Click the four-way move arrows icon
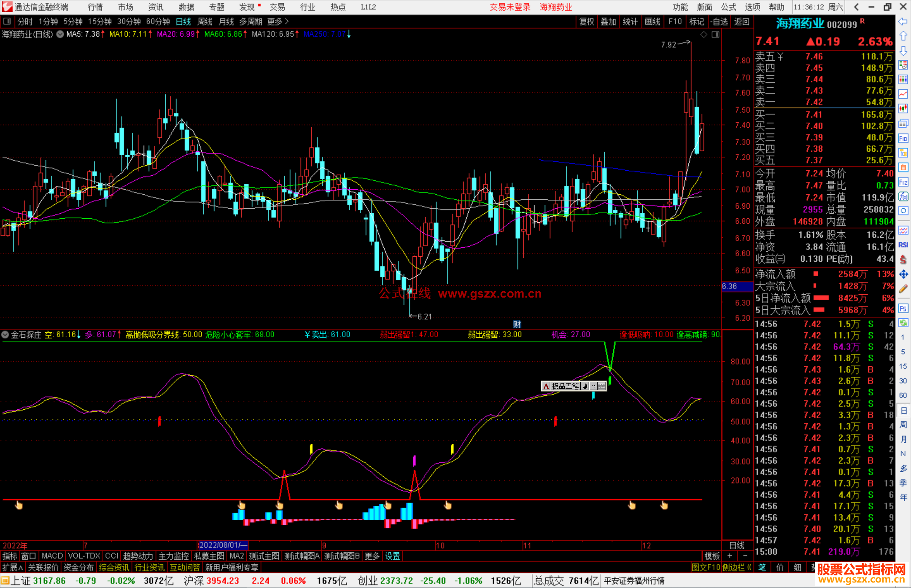Viewport: 911px width, 588px height. pos(903,274)
